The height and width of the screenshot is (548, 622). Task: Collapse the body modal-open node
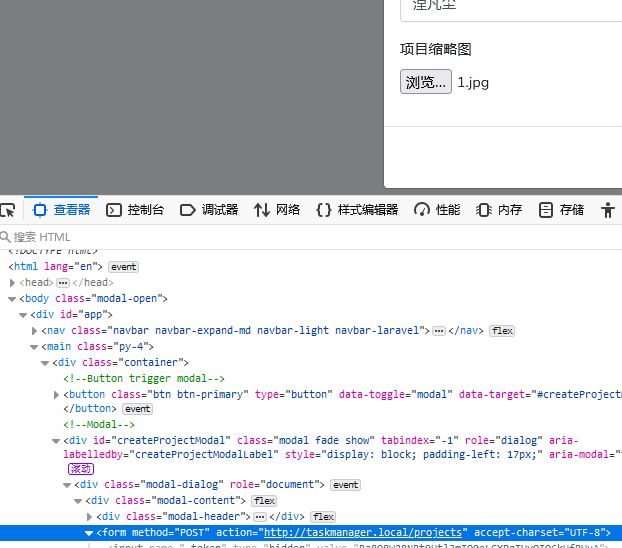[x=12, y=299]
